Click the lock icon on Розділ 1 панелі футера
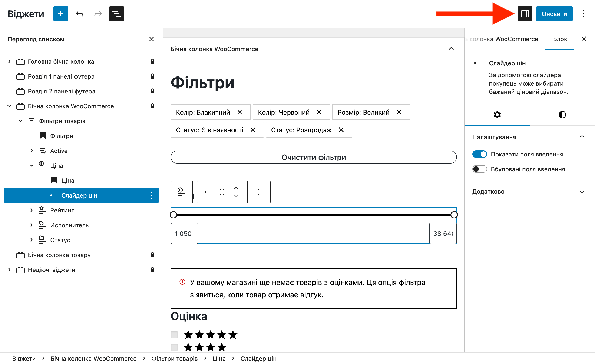595x364 pixels. (152, 76)
